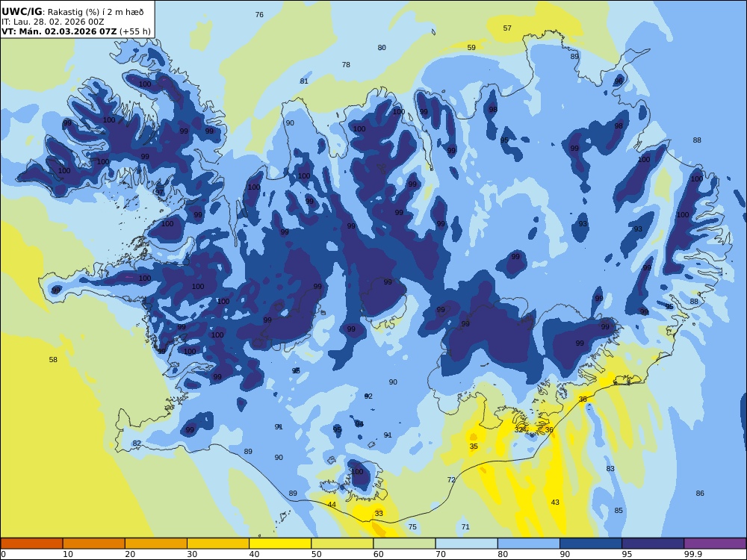This screenshot has height=560, width=747.
Task: Click the humidity value "38" on southeast coast
Action: (583, 399)
